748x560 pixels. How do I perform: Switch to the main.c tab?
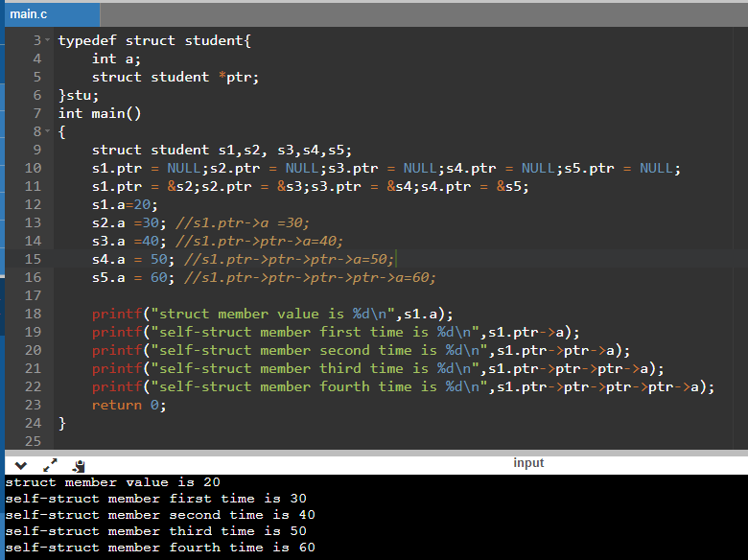point(52,14)
